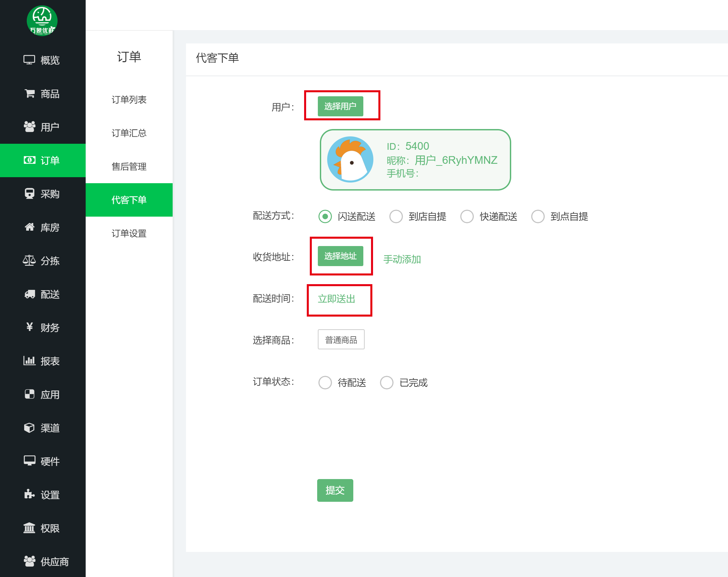Open 财务 via the yen icon
The height and width of the screenshot is (577, 728).
tap(29, 327)
